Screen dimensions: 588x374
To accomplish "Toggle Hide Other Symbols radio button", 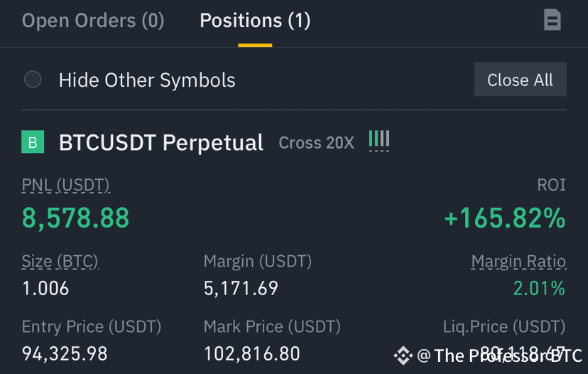I will pyautogui.click(x=33, y=80).
